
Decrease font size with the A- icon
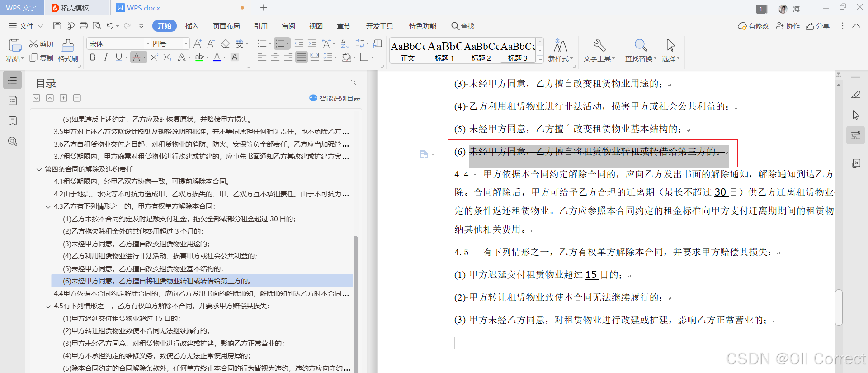[x=211, y=43]
